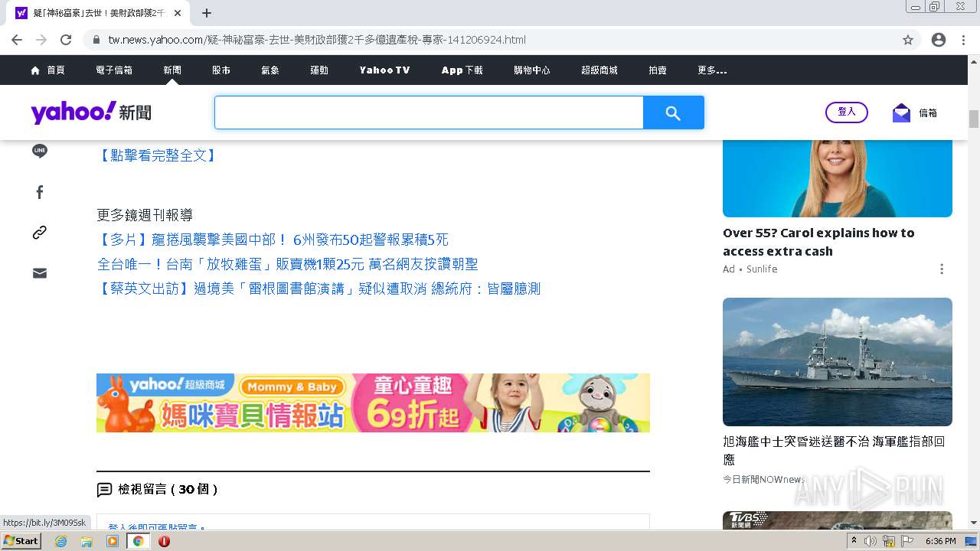Click the blue search magnifier button

click(673, 112)
